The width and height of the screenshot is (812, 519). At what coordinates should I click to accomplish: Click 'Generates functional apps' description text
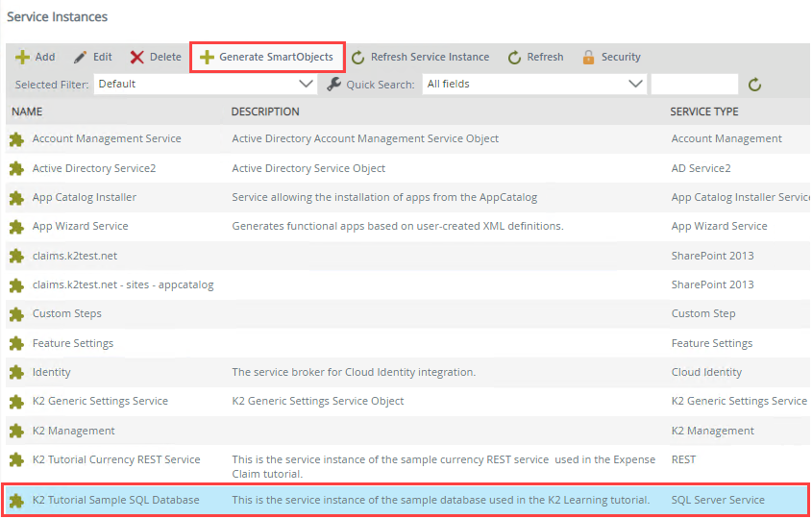tap(397, 227)
